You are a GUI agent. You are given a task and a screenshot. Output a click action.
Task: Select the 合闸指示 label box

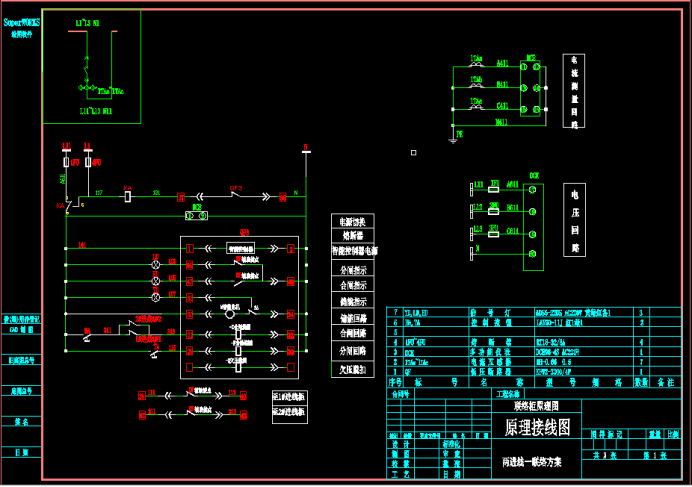(x=352, y=285)
